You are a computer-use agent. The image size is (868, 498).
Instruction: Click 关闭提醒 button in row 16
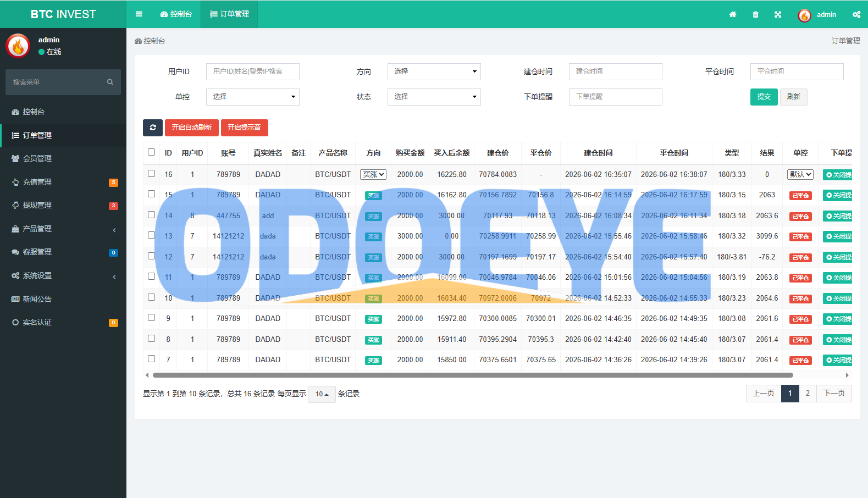pyautogui.click(x=838, y=175)
